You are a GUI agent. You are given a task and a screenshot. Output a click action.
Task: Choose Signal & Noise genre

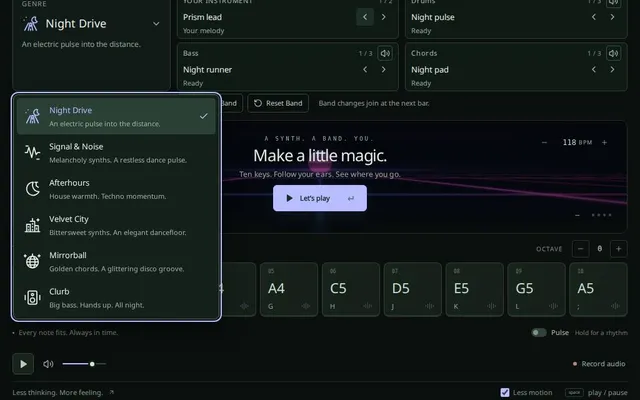pyautogui.click(x=116, y=153)
